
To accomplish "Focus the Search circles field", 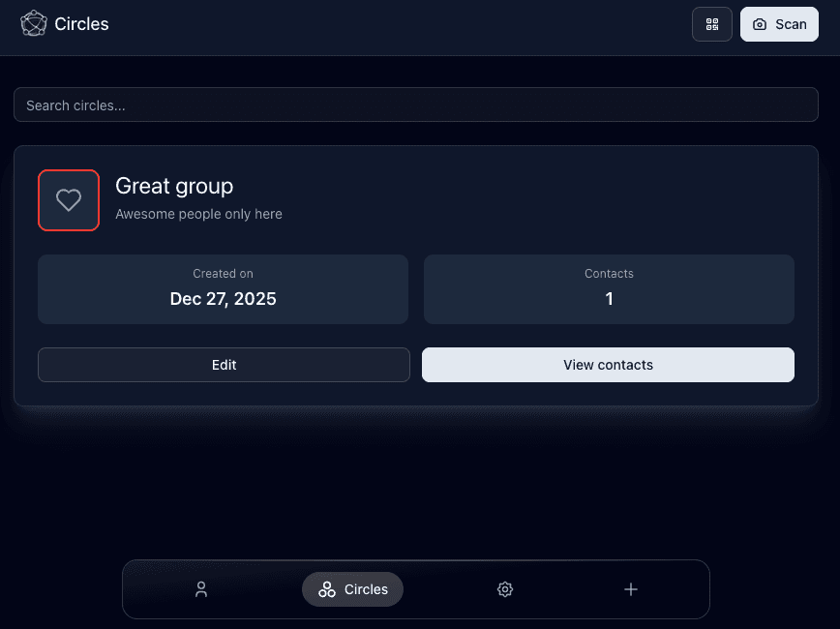I will tap(416, 105).
